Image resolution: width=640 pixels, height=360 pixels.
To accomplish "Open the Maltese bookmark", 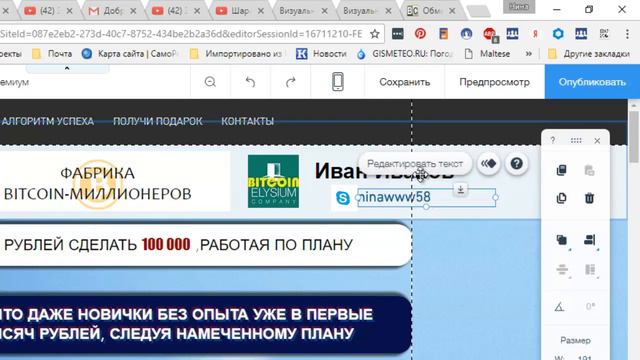I will [x=488, y=53].
